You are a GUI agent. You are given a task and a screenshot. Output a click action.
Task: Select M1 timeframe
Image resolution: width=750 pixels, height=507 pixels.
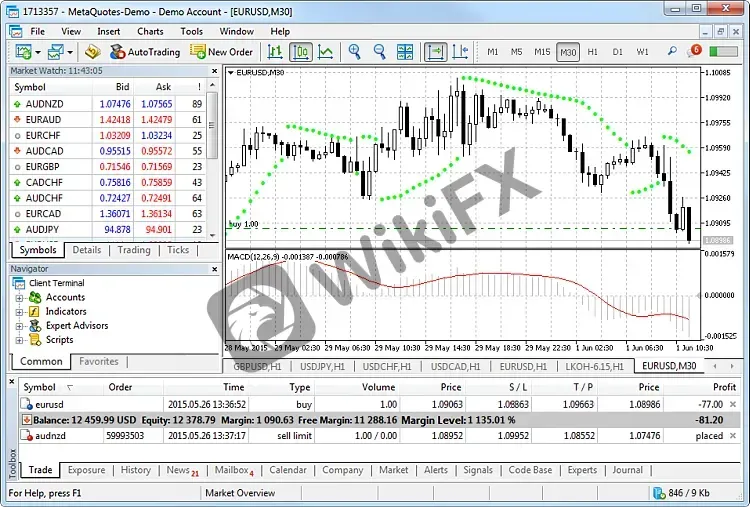coord(493,52)
